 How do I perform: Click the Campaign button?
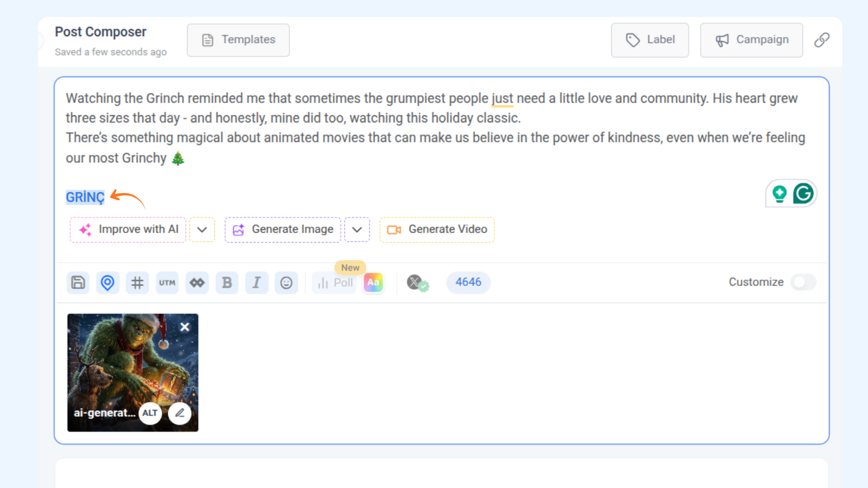[x=751, y=40]
